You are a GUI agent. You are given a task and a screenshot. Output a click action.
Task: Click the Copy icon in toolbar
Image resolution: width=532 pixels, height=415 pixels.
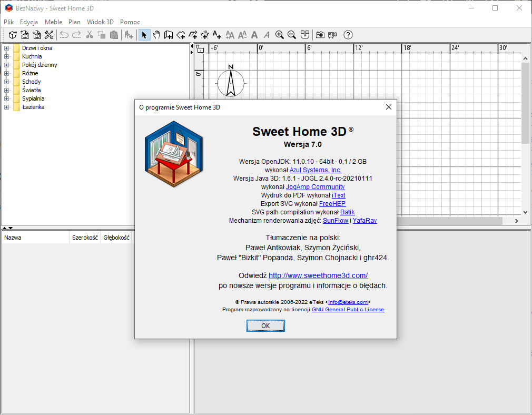click(x=102, y=35)
